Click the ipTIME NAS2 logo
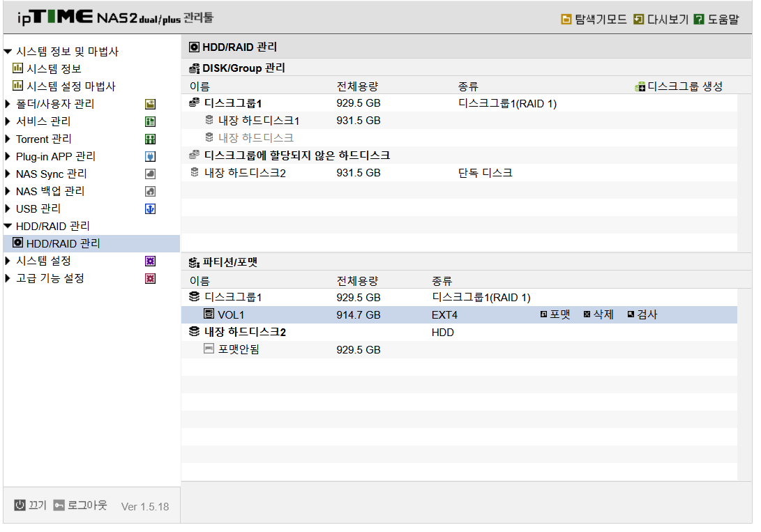Screen dimensions: 761x532 [x=116, y=17]
